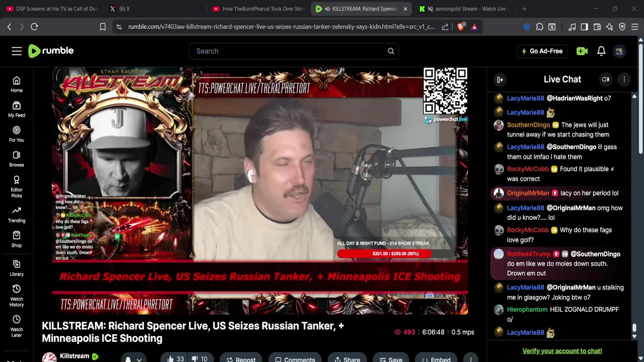Open the Brave Shields lion icon
Screen dimensions: 644x362
click(460, 27)
